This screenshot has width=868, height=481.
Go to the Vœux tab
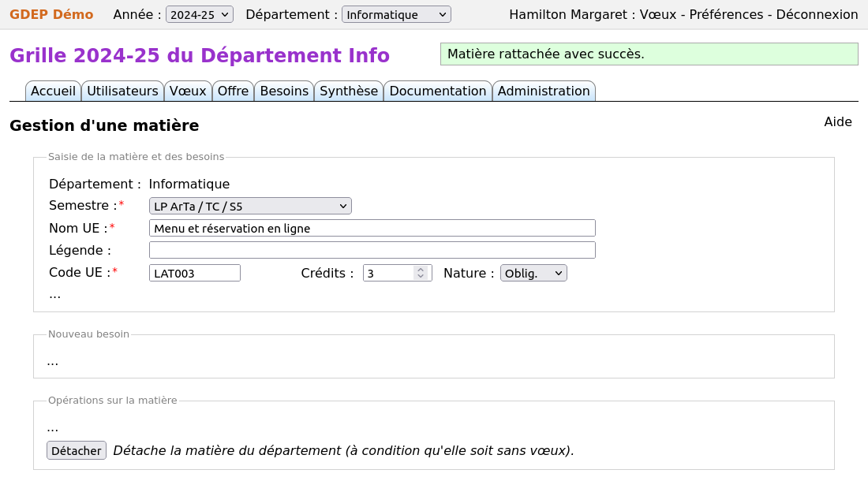click(x=188, y=91)
